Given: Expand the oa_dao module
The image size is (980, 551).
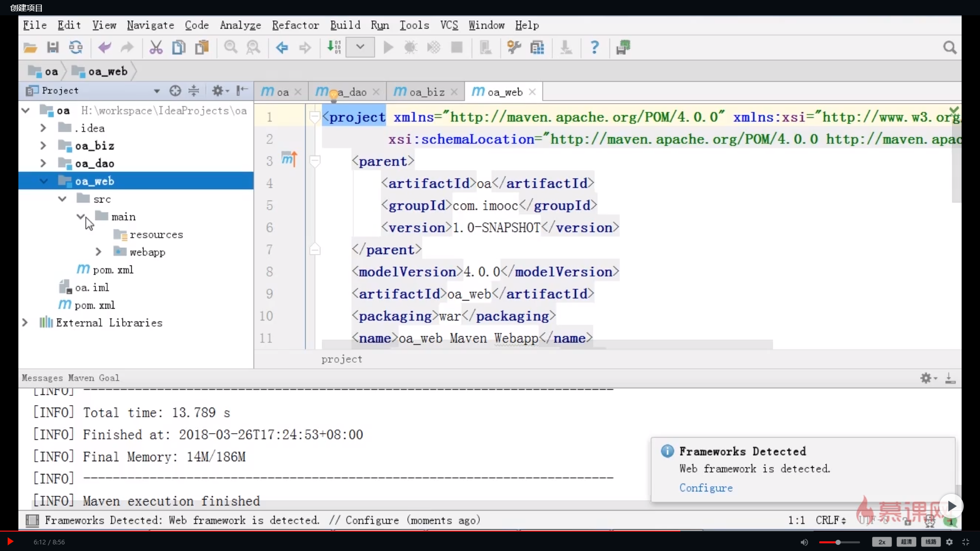Looking at the screenshot, I should coord(43,163).
